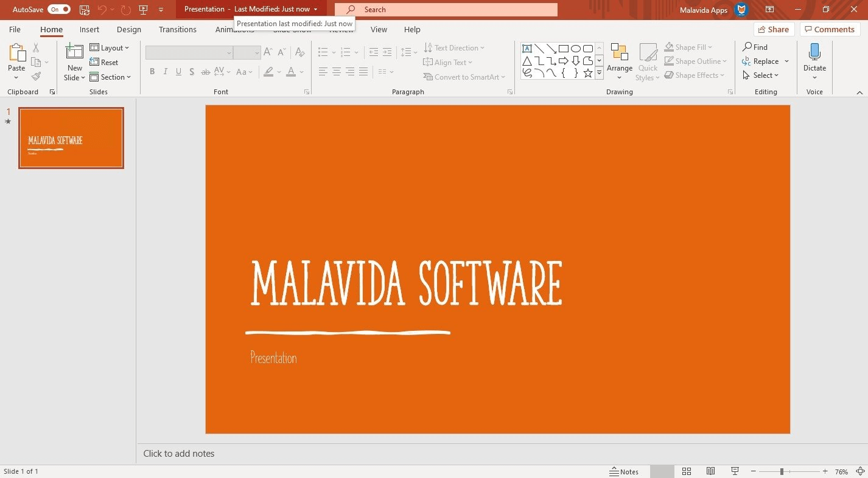Open the Arrange menu
Image resolution: width=868 pixels, height=478 pixels.
(620, 61)
